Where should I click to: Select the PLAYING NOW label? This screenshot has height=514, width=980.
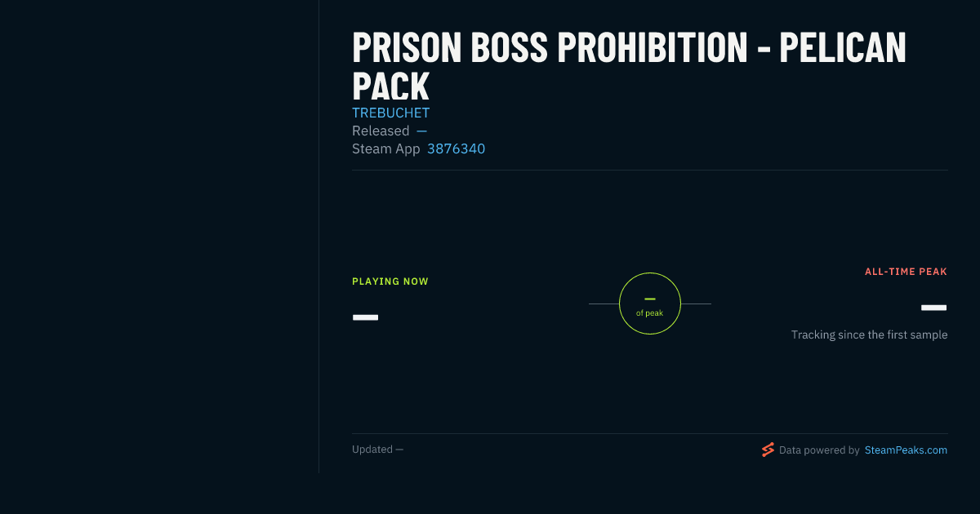390,281
